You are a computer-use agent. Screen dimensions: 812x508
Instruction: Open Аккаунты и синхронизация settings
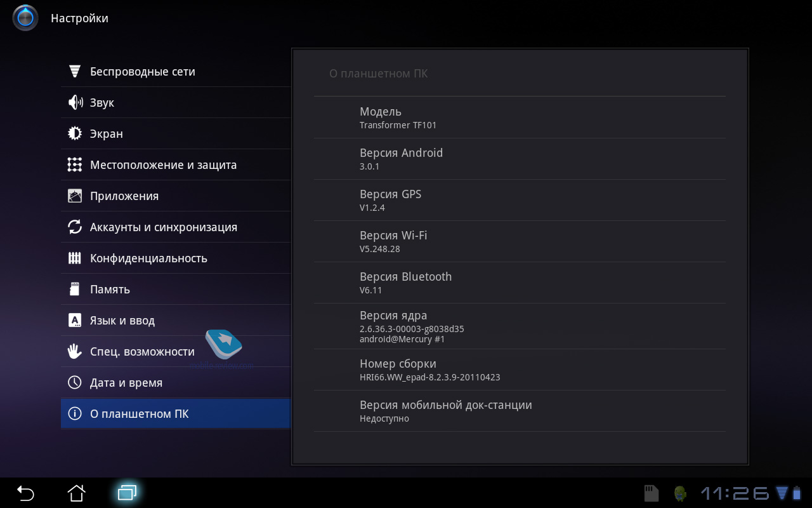point(176,227)
